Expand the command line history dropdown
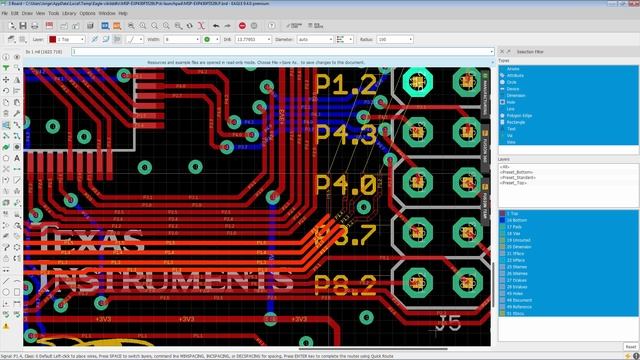 491,52
